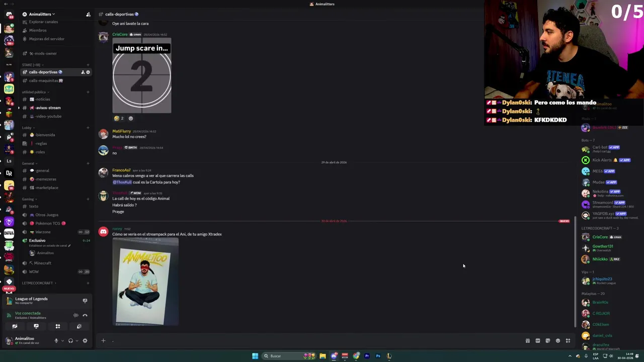Image resolution: width=644 pixels, height=362 pixels.
Task: Mute microphone in user panel
Action: click(x=56, y=340)
